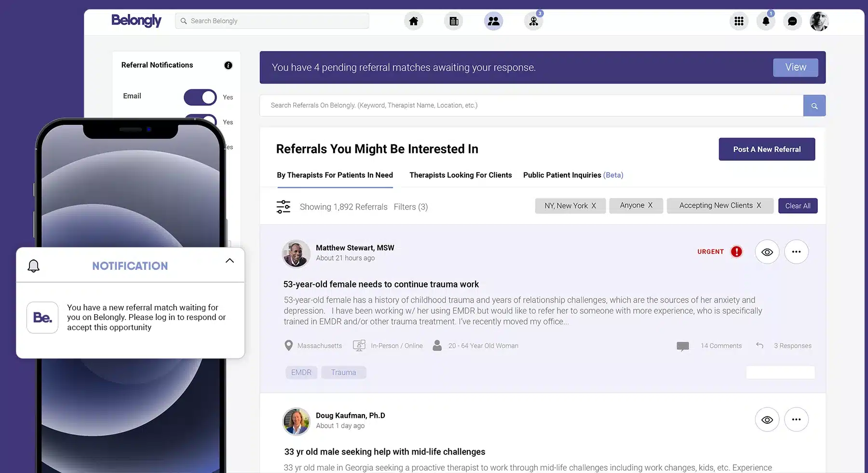Viewport: 868px width, 473px height.
Task: Click the blue referral search magnifier button
Action: point(814,106)
